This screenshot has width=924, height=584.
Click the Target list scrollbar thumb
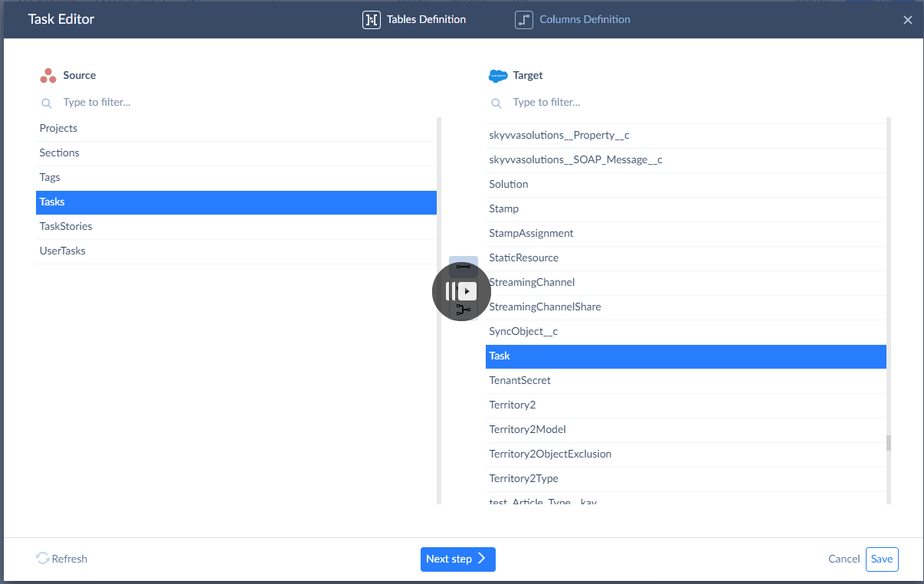click(889, 443)
